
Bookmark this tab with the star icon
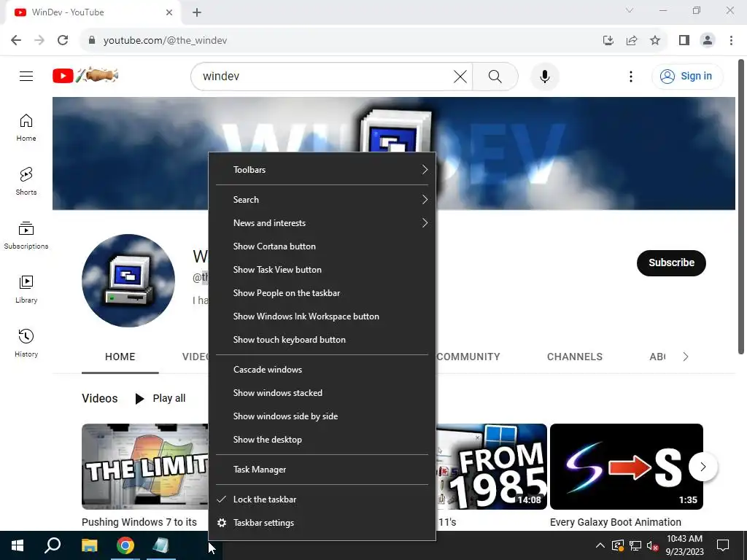[655, 41]
